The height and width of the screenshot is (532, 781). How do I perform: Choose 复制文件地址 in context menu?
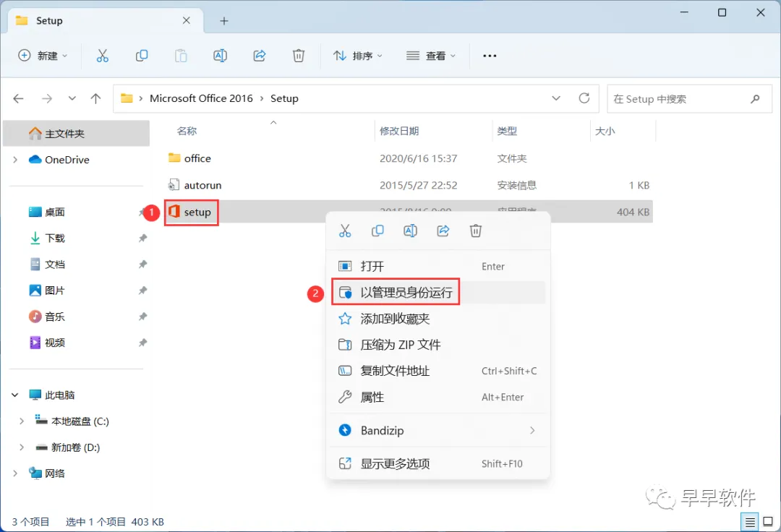click(438, 371)
